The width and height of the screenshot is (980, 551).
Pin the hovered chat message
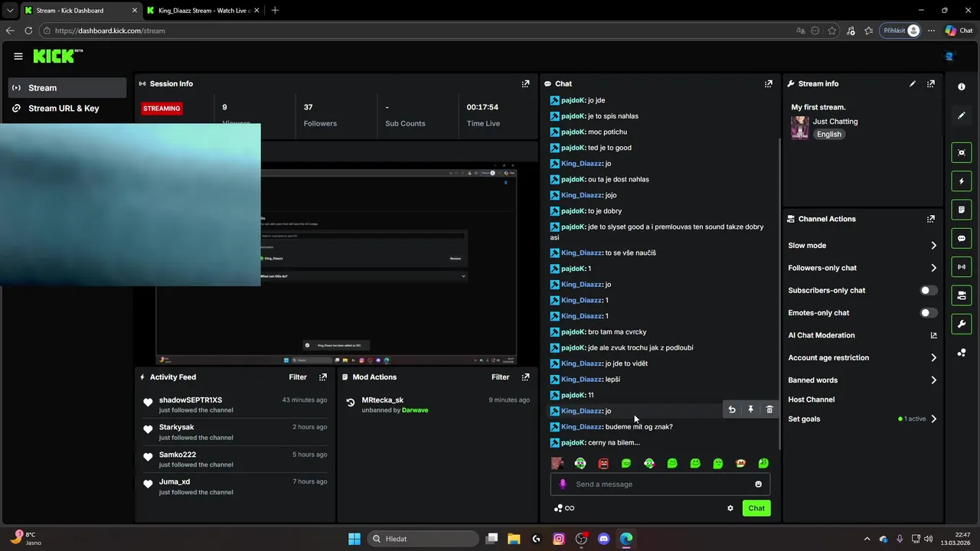click(750, 409)
